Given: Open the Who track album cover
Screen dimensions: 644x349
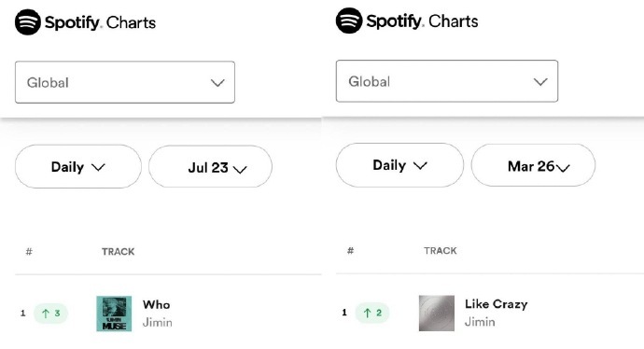Looking at the screenshot, I should [x=114, y=314].
